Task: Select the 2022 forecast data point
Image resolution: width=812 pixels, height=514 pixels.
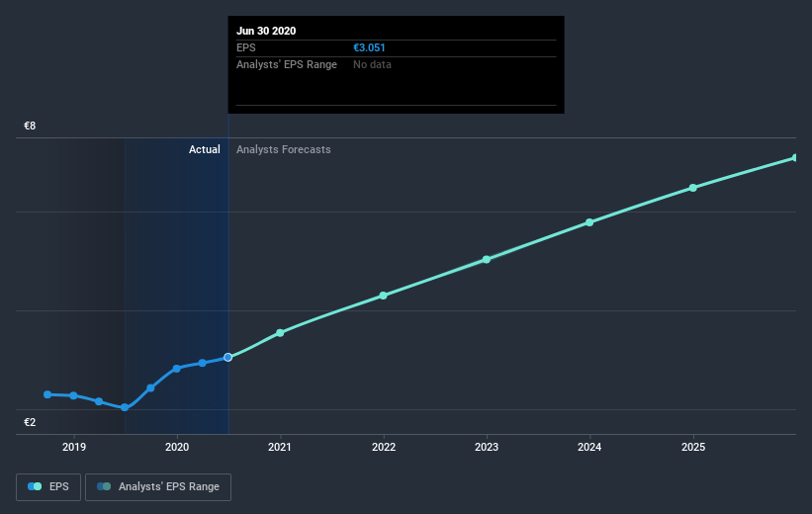Action: point(383,296)
